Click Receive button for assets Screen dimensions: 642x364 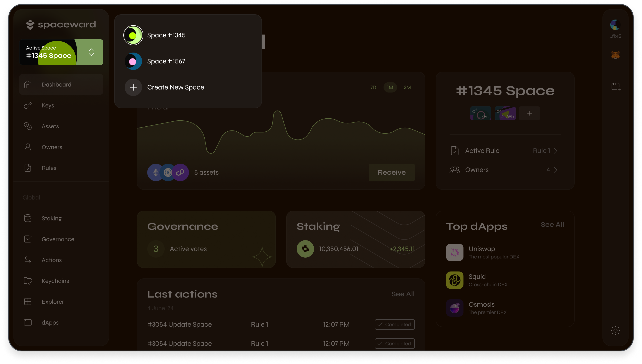coord(392,172)
